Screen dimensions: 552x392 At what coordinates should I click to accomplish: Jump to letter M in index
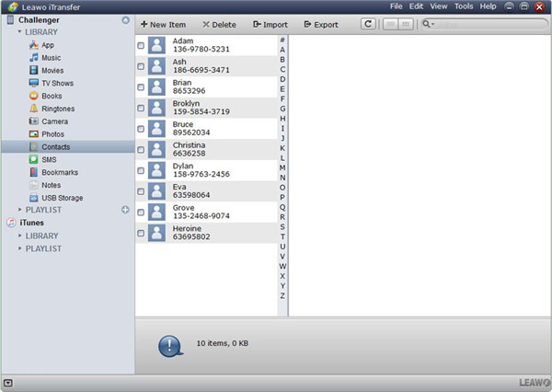(x=282, y=167)
